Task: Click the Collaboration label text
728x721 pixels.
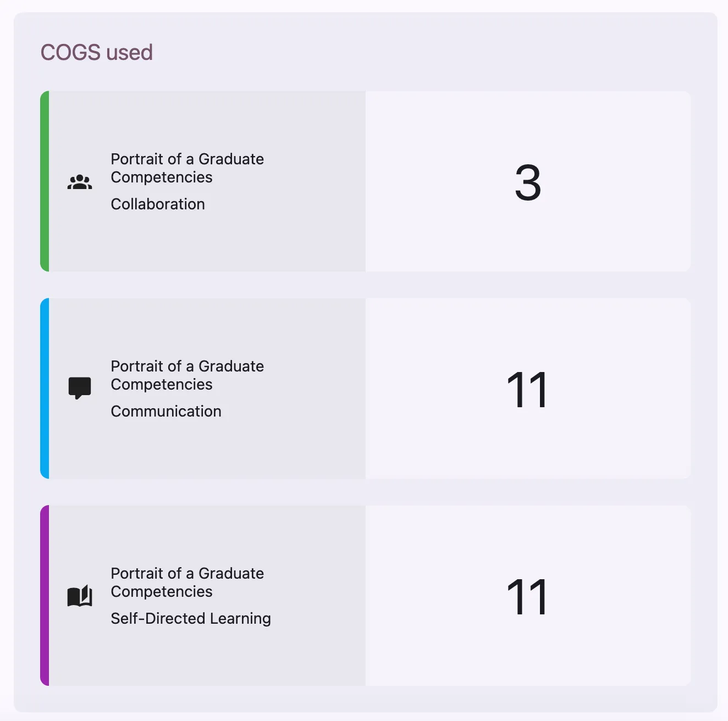Action: coord(158,204)
